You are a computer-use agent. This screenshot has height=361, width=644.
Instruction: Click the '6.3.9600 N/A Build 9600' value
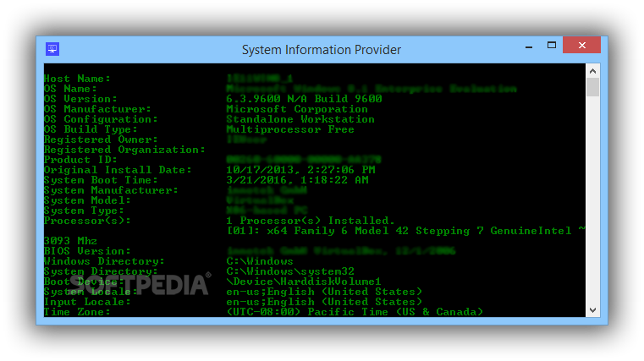(x=304, y=99)
